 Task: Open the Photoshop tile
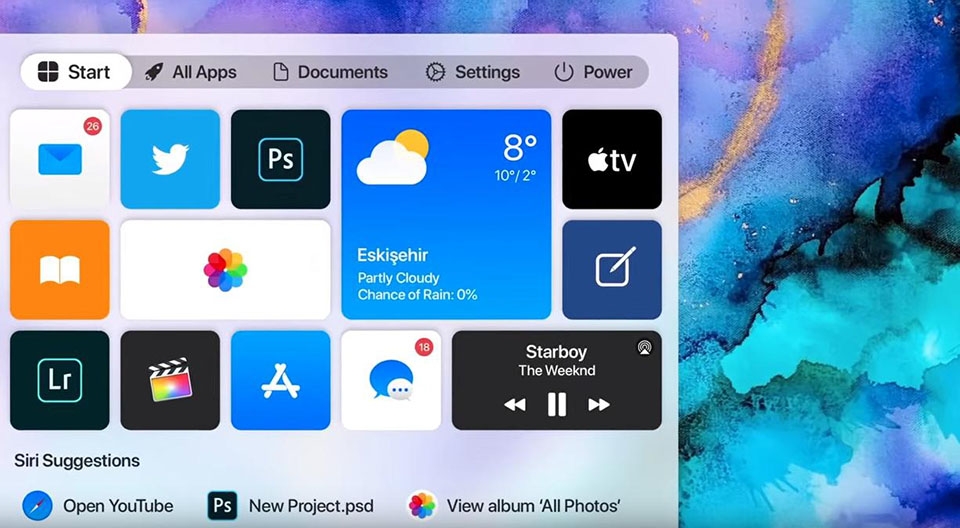(x=280, y=159)
